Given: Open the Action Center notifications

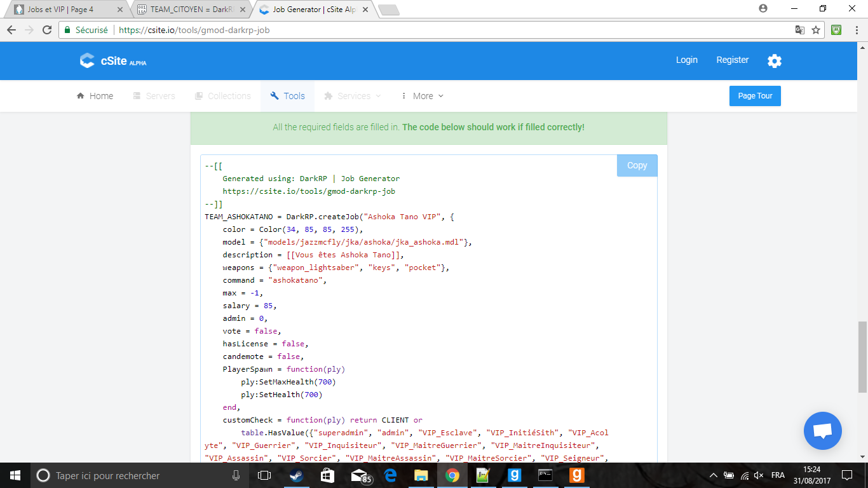Looking at the screenshot, I should [846, 475].
